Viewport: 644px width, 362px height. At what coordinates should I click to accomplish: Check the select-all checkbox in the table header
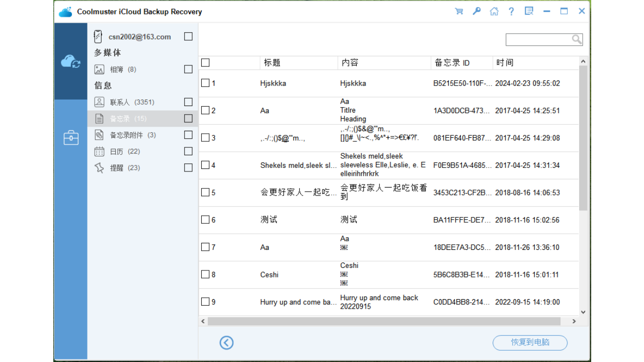[x=205, y=62]
